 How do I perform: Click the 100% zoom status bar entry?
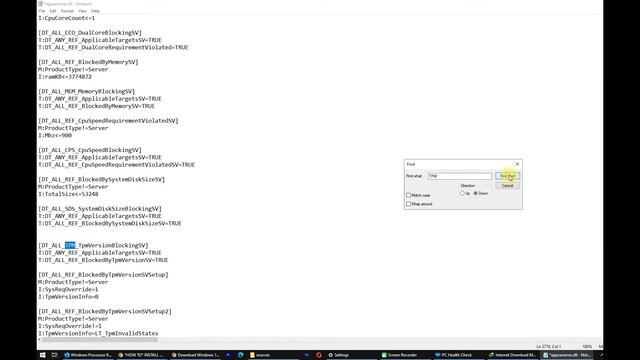coord(587,347)
